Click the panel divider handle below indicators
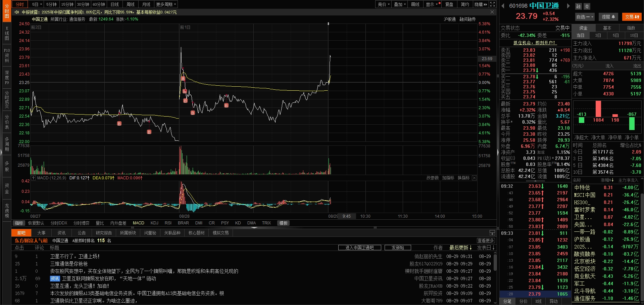This screenshot has height=305, width=644. coord(254,227)
